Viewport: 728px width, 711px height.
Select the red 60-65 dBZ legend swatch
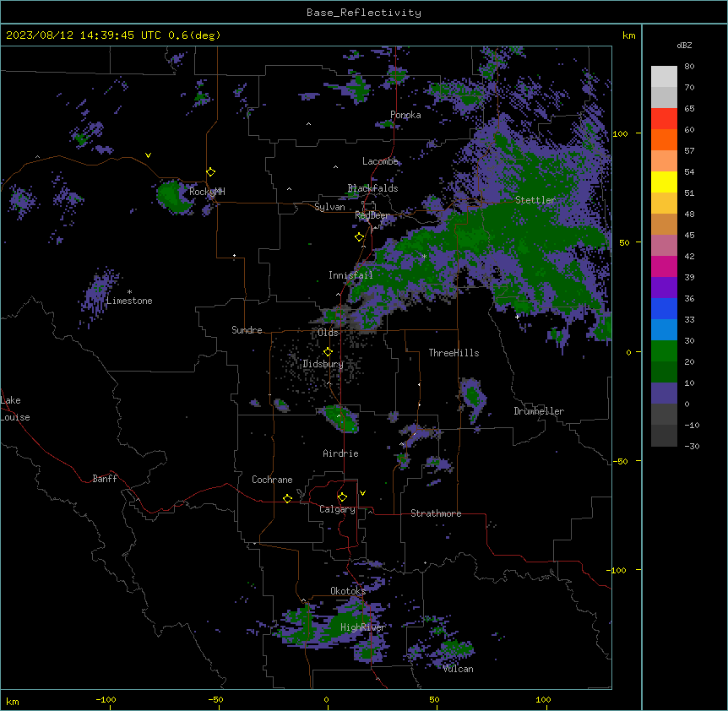(664, 118)
